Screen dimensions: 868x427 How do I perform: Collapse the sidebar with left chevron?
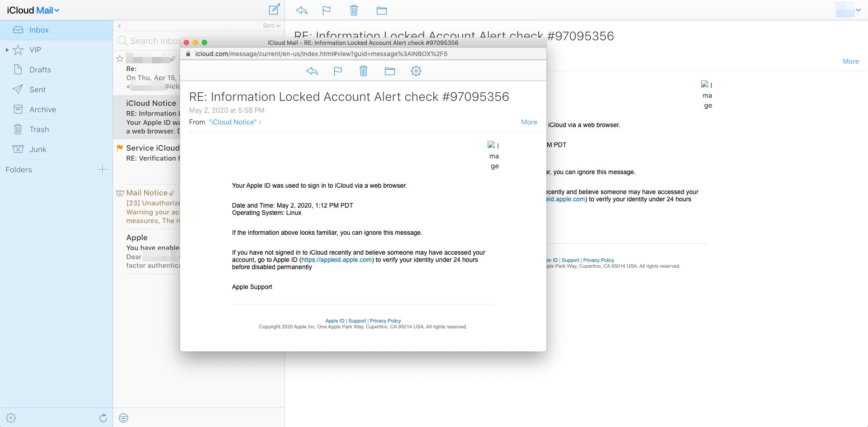click(119, 26)
